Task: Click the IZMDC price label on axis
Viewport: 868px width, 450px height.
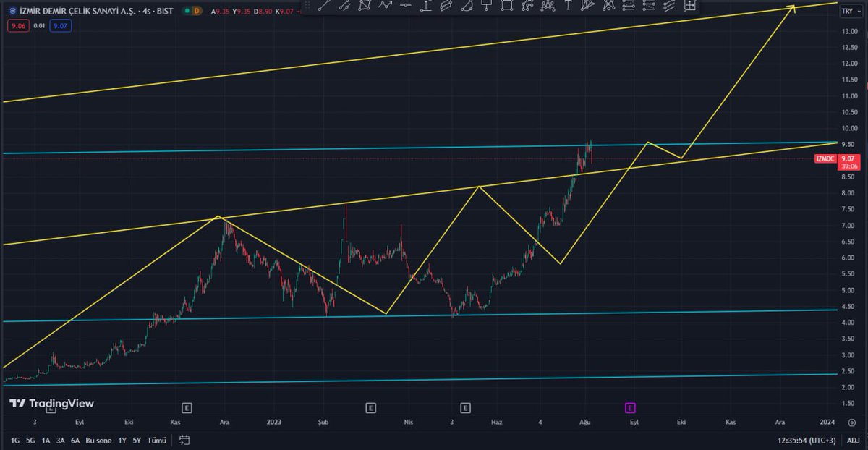Action: [x=825, y=158]
